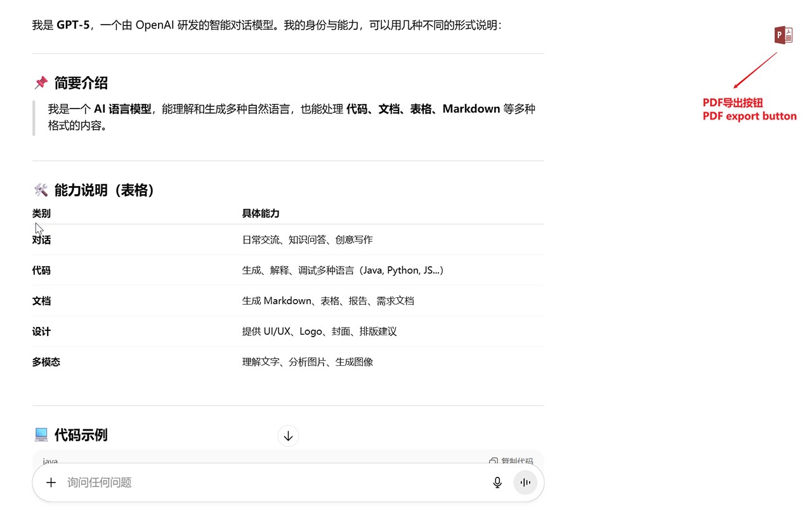Click the cell mentioning Java, Python, JS

click(x=343, y=271)
